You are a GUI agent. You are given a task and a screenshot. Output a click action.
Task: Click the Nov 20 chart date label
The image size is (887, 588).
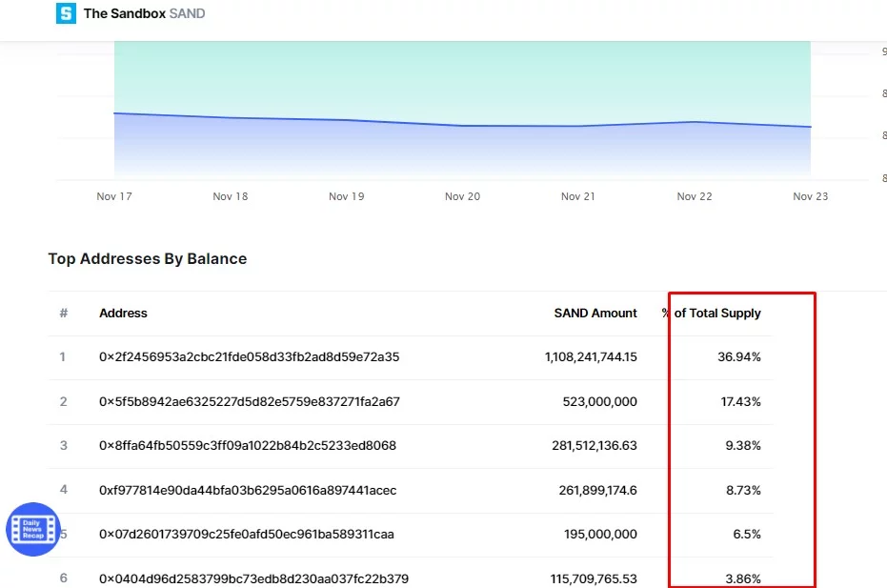[462, 196]
